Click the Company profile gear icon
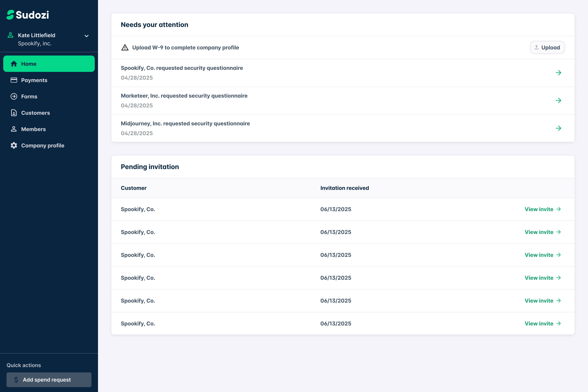 pos(14,146)
